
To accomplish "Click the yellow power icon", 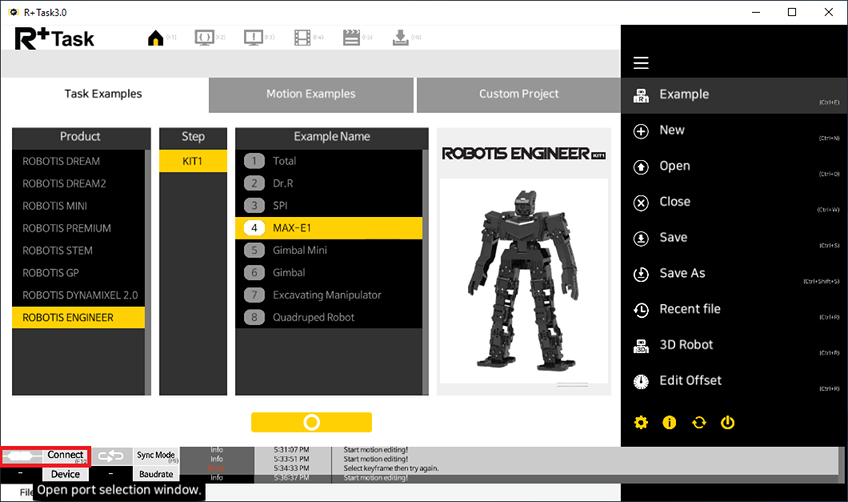I will tap(728, 423).
